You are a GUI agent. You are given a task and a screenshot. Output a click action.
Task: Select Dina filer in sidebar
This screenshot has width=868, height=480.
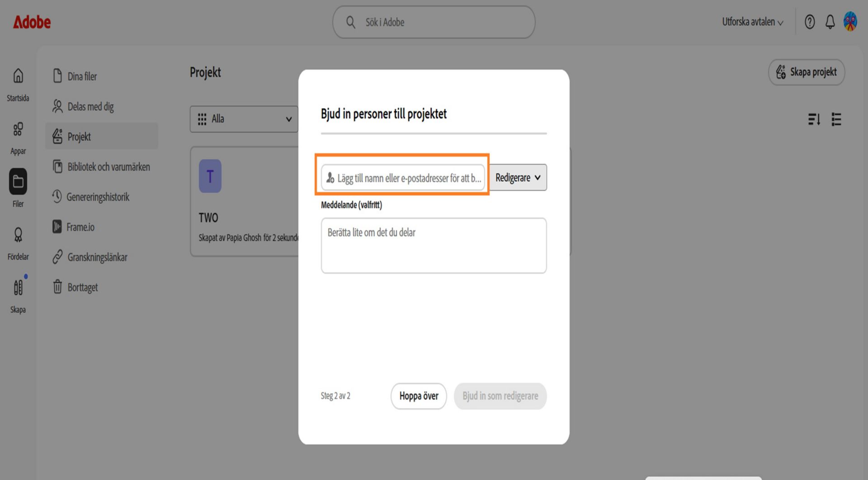102,76
